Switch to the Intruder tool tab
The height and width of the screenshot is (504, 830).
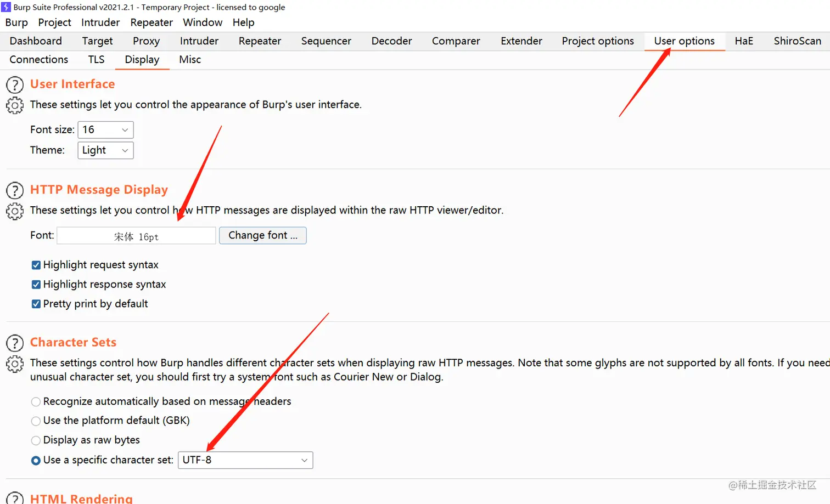click(199, 41)
